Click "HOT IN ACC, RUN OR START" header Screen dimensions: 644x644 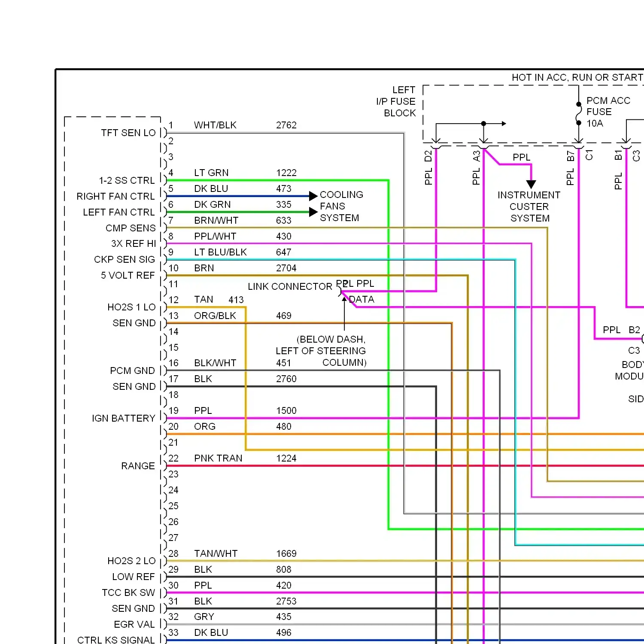(577, 77)
